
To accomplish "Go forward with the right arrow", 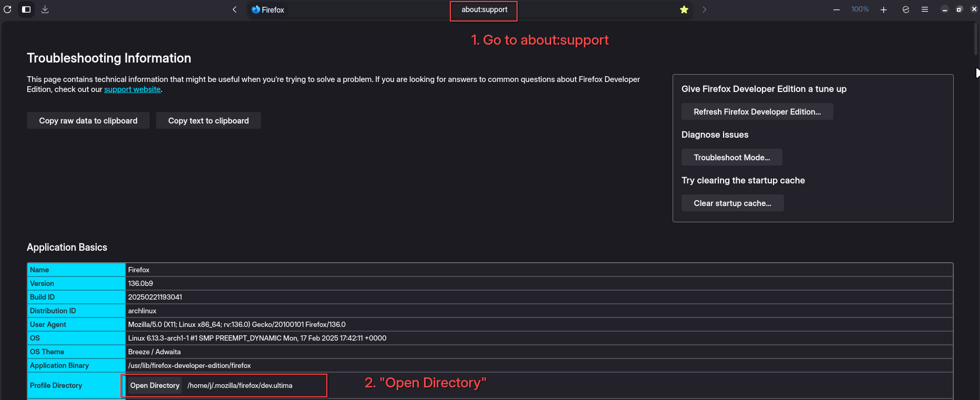I will pyautogui.click(x=704, y=9).
